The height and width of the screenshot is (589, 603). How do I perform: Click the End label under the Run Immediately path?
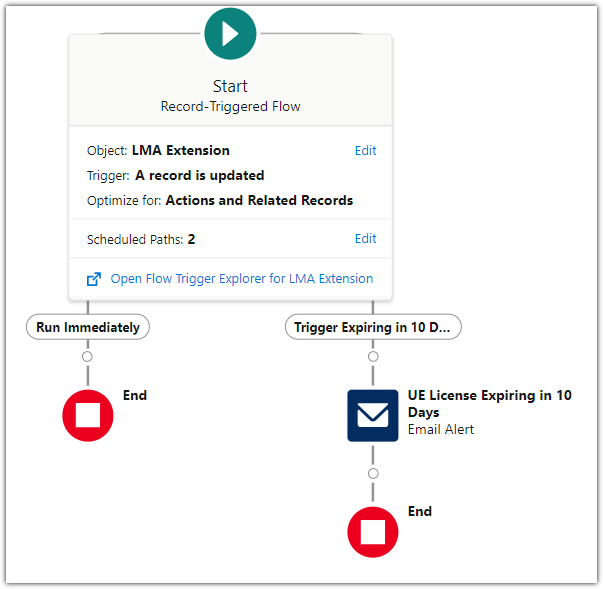coord(135,395)
